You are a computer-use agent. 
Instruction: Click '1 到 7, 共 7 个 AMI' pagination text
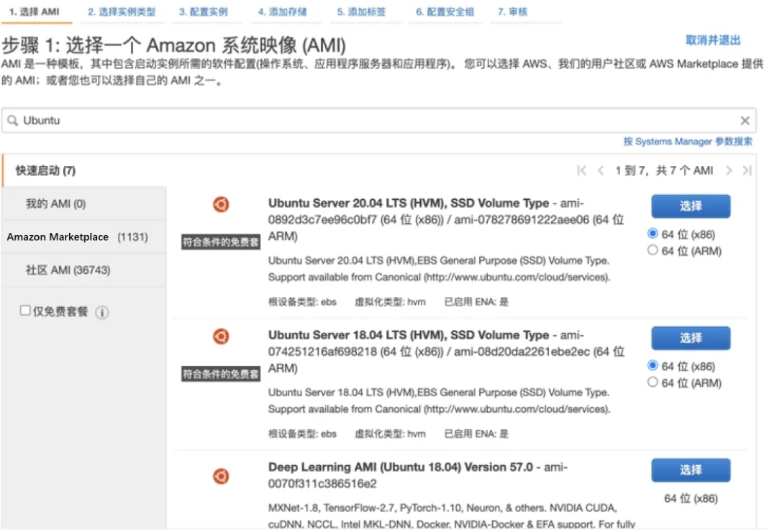click(x=664, y=171)
